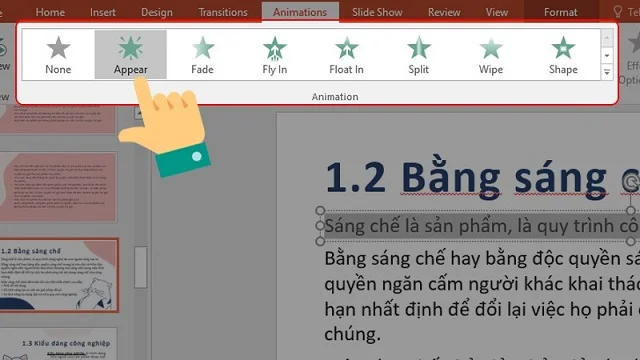Click the line starting quyền ngăn cấm
This screenshot has width=640, height=360.
click(482, 284)
